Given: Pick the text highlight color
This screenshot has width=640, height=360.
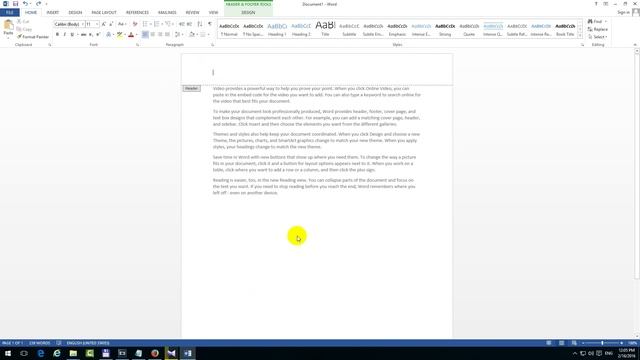Looking at the screenshot, I should coord(120,35).
